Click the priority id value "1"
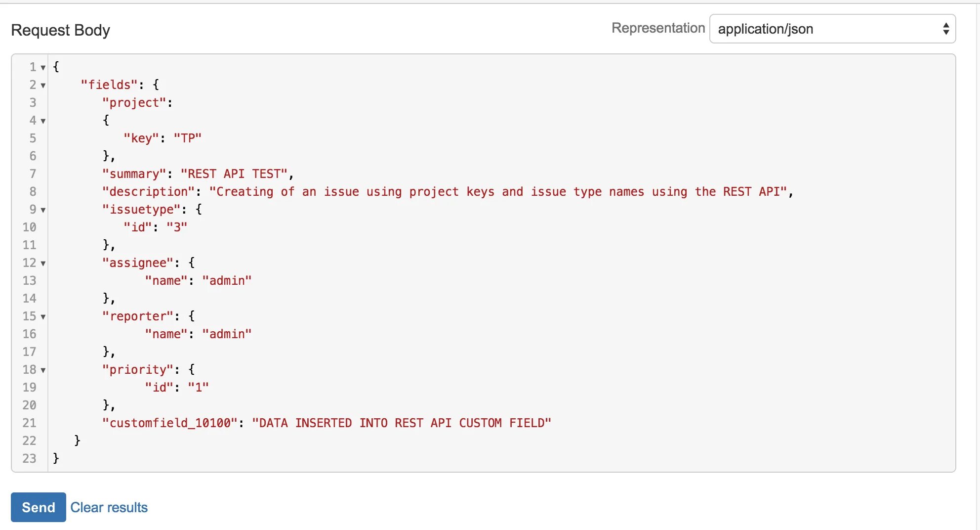This screenshot has width=980, height=530. 198,388
